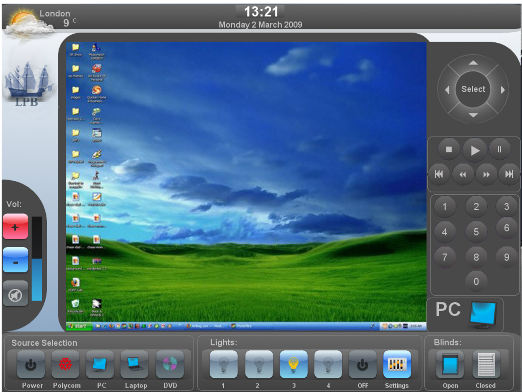The width and height of the screenshot is (522, 392).
Task: Start playback with the Play button
Action: click(475, 150)
